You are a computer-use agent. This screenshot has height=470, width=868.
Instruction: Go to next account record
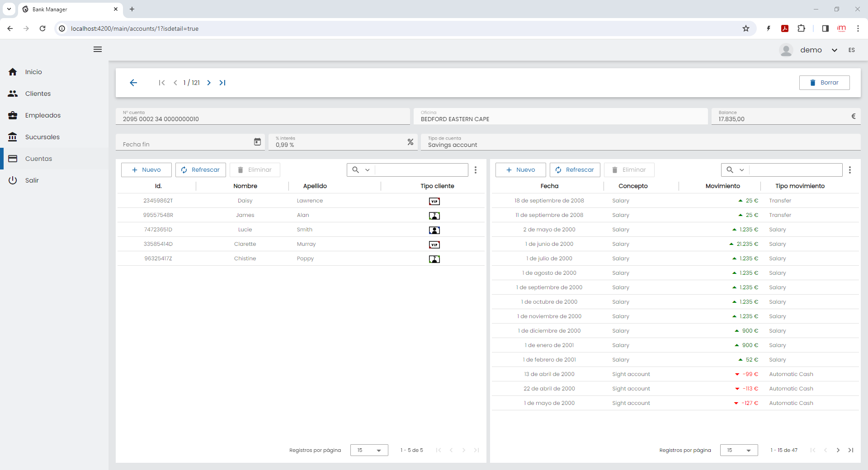[x=209, y=83]
